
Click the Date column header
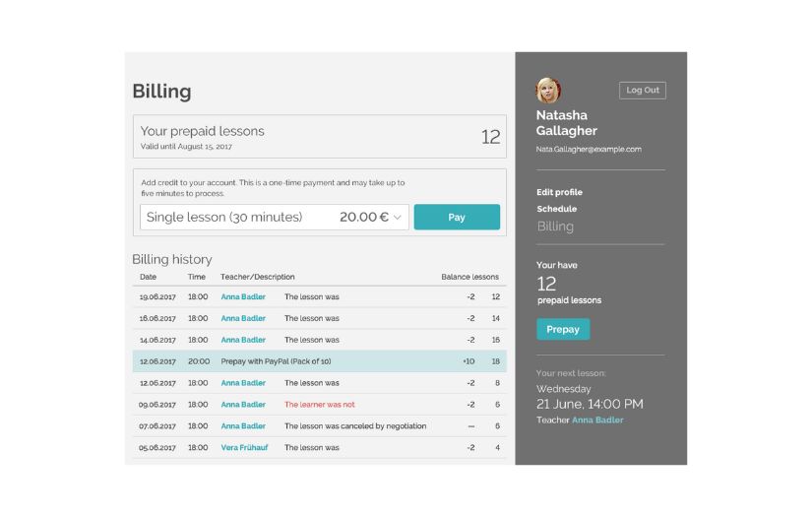click(148, 277)
